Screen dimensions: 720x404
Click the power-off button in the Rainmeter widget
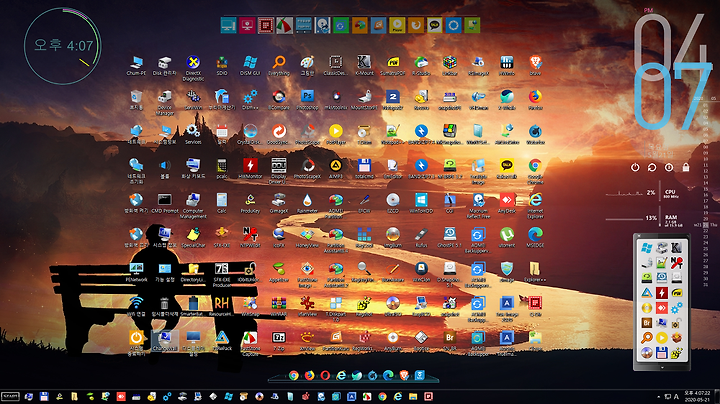[635, 168]
